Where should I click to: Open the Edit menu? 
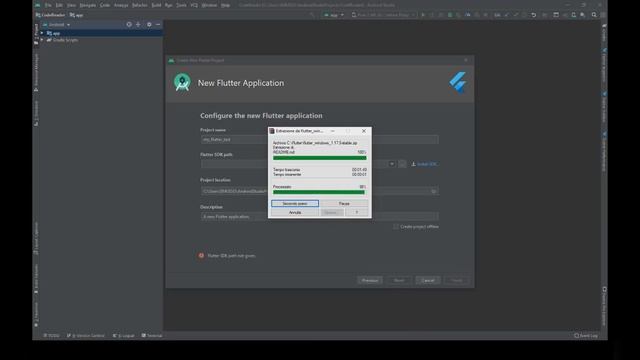tap(59, 5)
